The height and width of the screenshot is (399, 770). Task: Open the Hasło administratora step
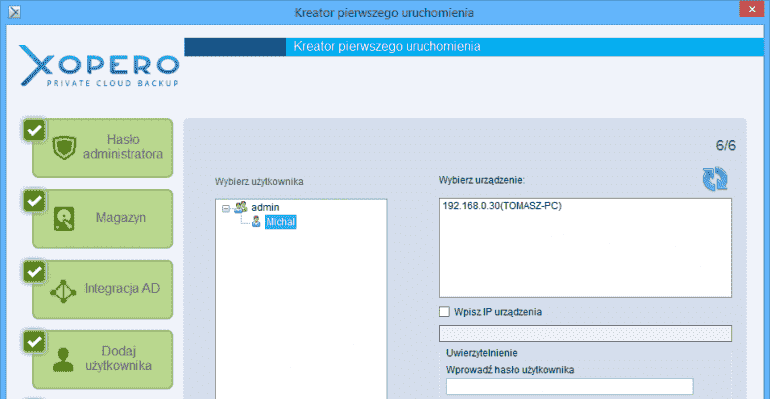103,148
